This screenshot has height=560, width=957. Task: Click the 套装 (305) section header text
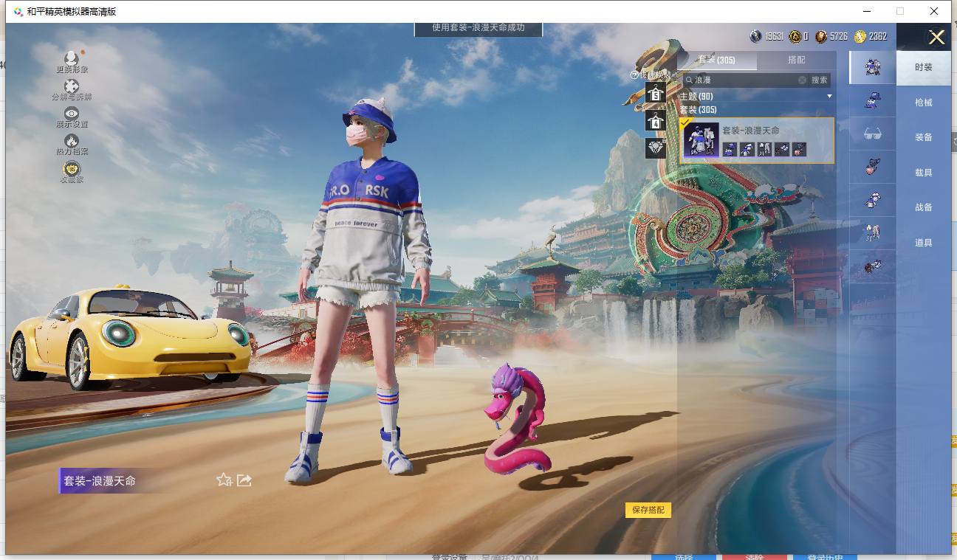click(698, 110)
